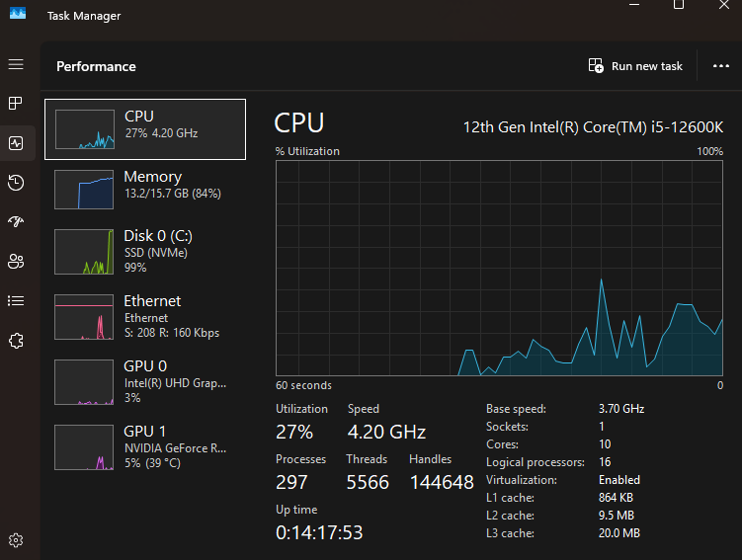Click the 60 seconds graph label
Viewport: 742px width, 560px height.
point(303,385)
